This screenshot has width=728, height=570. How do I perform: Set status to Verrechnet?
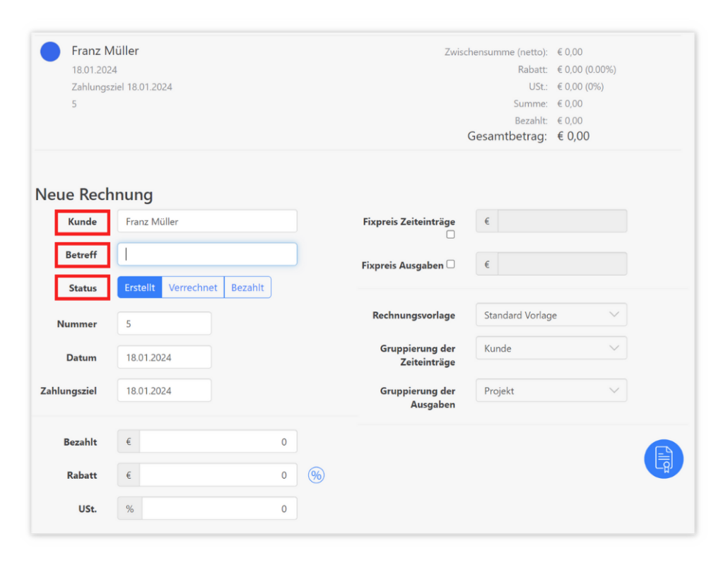[193, 287]
